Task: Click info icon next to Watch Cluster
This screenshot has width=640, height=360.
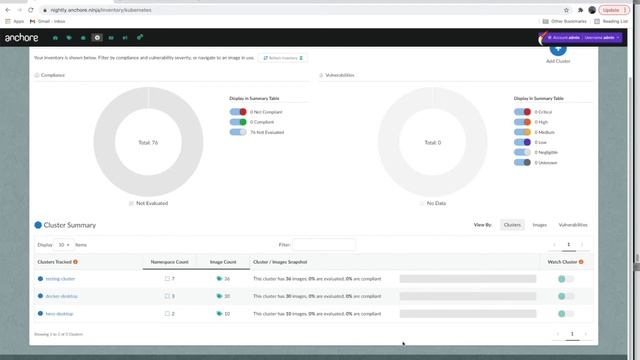Action: [x=581, y=262]
